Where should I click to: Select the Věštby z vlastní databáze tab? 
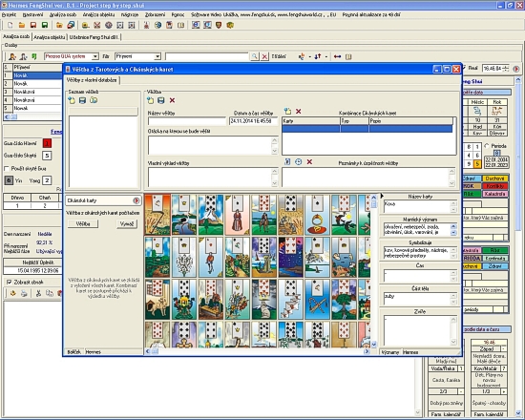click(92, 80)
